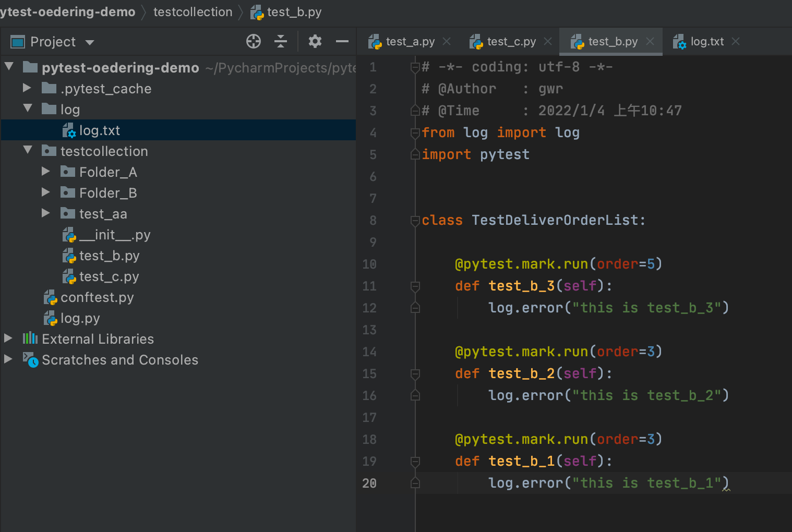
Task: Hide the Project panel with minus icon
Action: click(342, 41)
